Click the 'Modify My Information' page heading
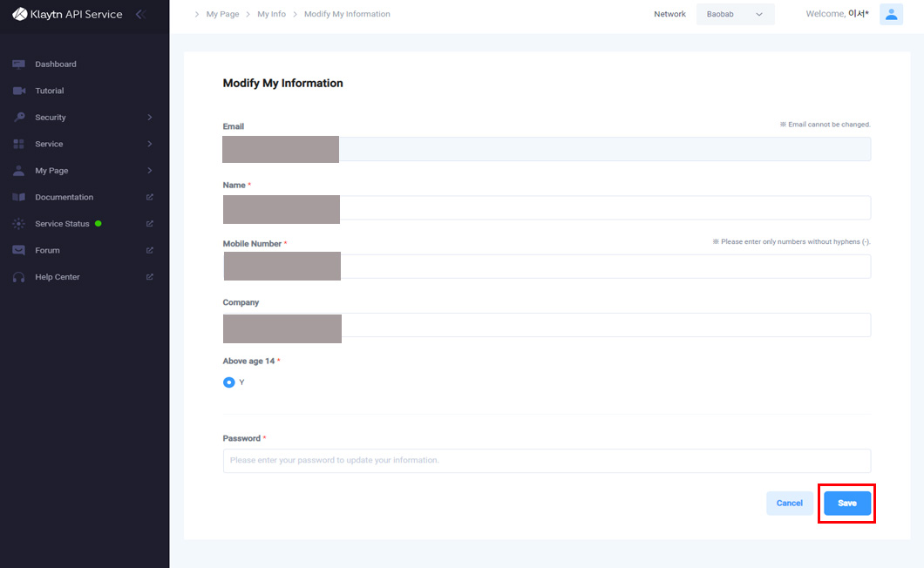This screenshot has height=568, width=924. click(x=282, y=83)
